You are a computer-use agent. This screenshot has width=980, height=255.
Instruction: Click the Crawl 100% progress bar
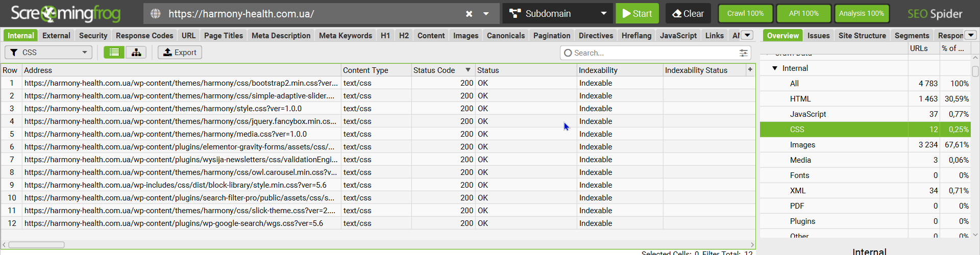[745, 14]
